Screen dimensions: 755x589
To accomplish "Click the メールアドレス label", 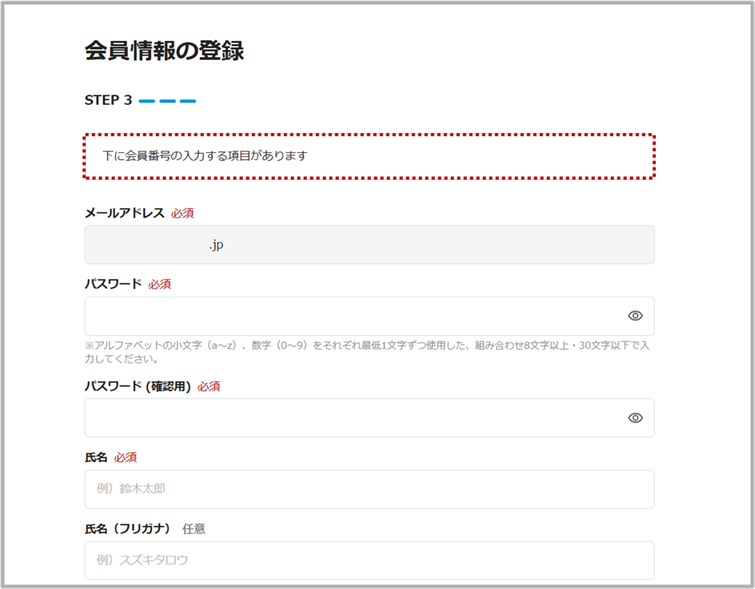I will click(125, 213).
